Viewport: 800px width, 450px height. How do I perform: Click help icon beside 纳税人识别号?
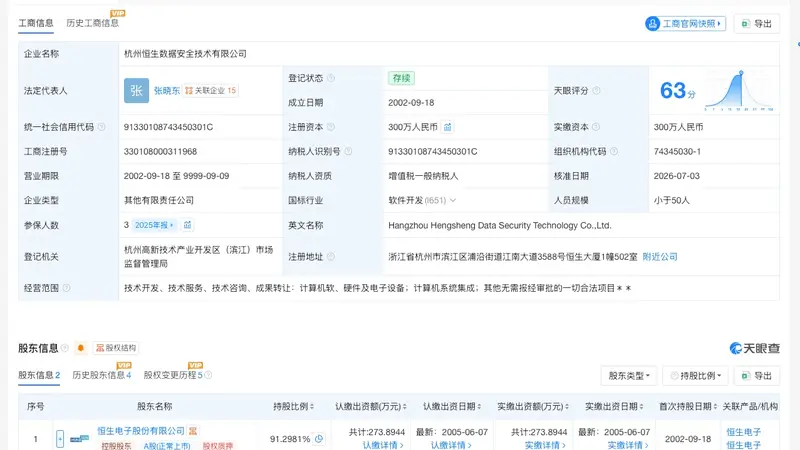click(x=348, y=152)
